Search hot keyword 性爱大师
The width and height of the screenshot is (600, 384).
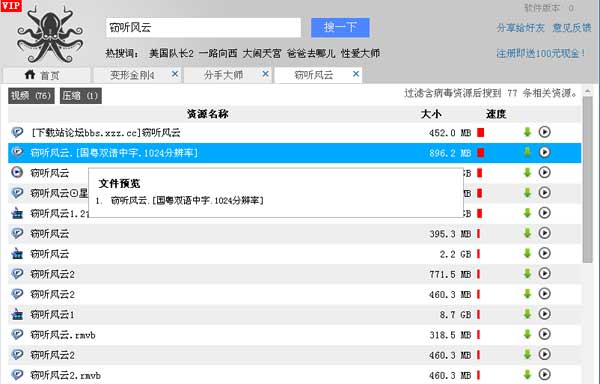click(360, 53)
